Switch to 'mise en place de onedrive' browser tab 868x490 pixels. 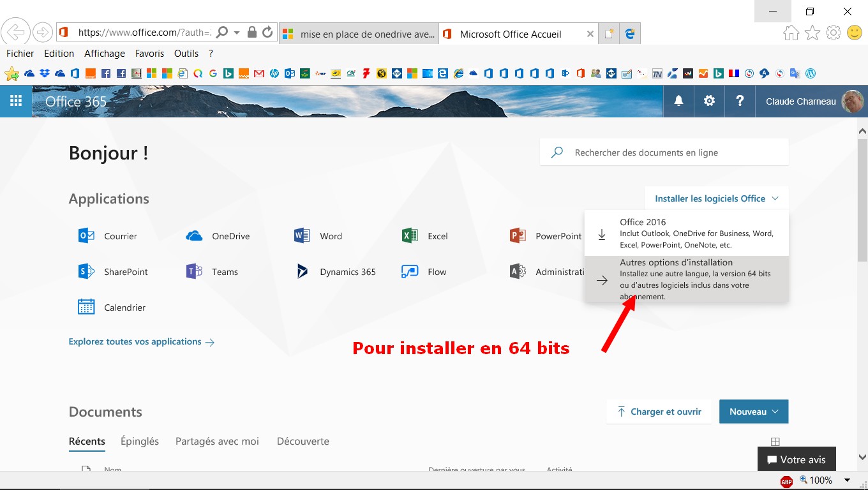coord(359,34)
